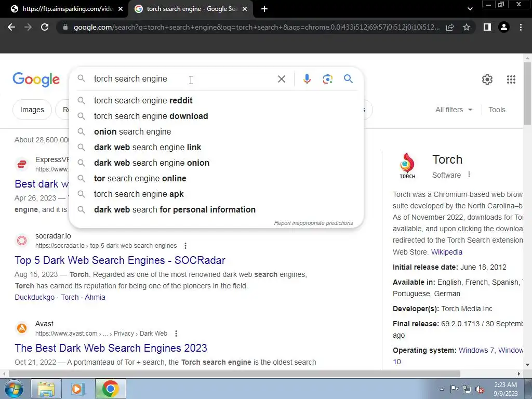Open Windows Explorer from taskbar
This screenshot has height=399, width=532.
pyautogui.click(x=46, y=389)
